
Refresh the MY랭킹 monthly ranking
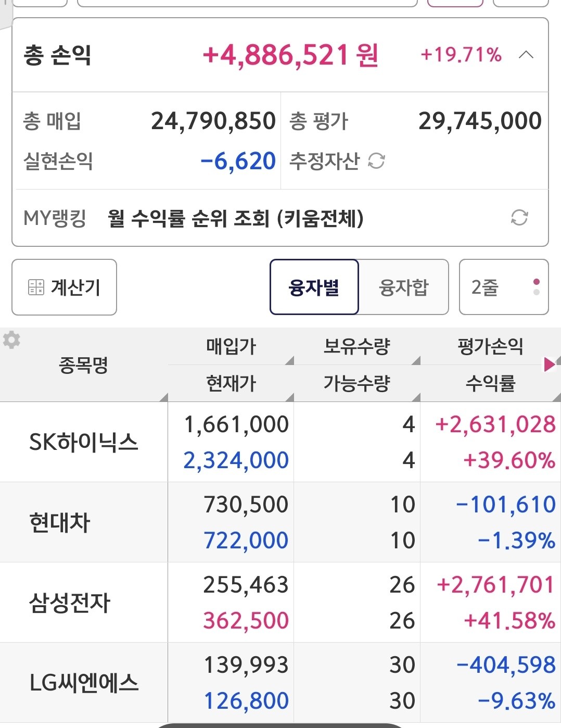point(519,218)
